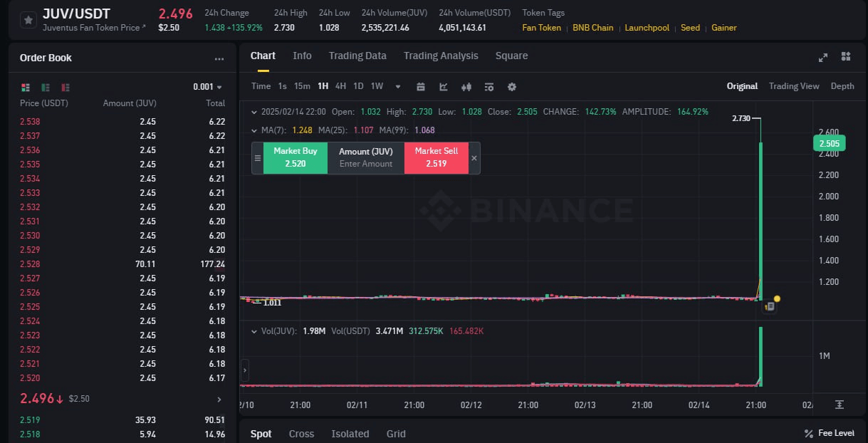The height and width of the screenshot is (443, 868).
Task: Open the Square tab
Action: [512, 56]
